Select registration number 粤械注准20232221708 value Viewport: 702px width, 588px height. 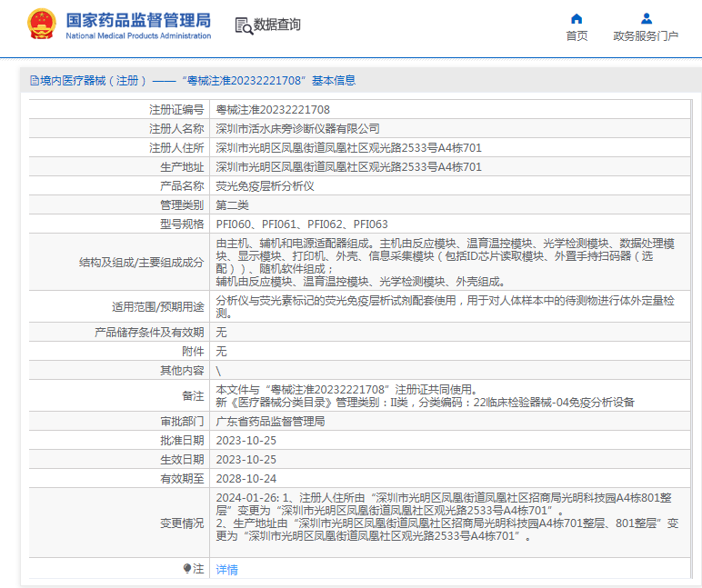273,110
